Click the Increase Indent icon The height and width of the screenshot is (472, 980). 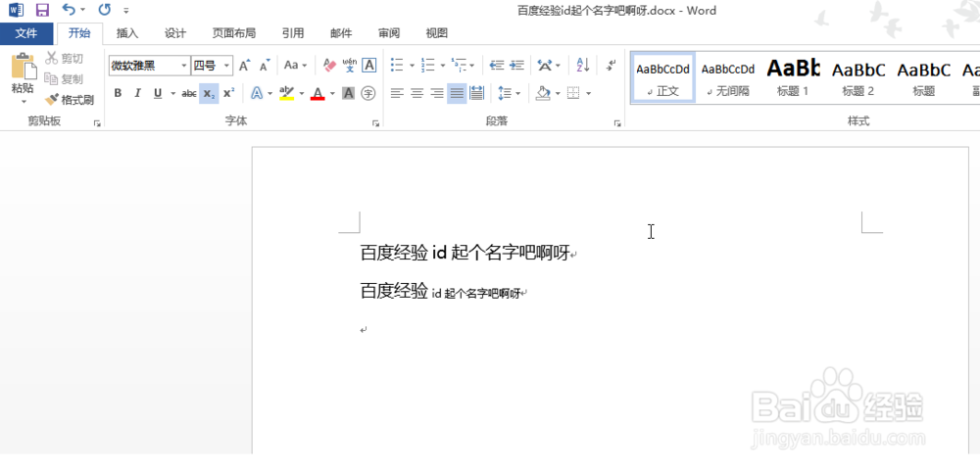point(516,65)
